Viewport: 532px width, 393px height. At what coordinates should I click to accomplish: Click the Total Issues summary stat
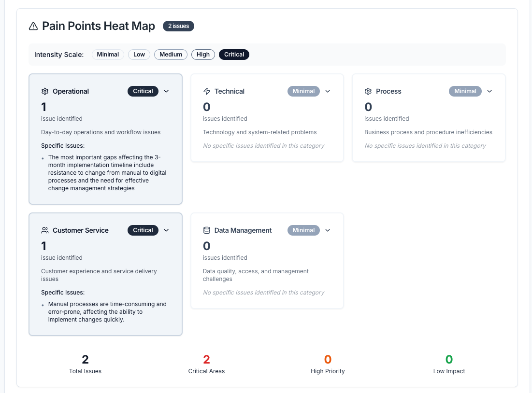click(85, 365)
